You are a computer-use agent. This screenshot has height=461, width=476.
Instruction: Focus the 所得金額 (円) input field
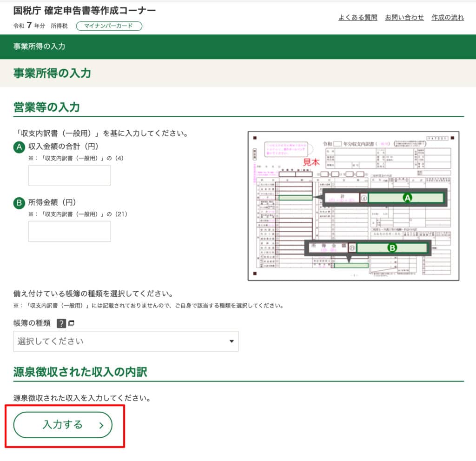[69, 231]
